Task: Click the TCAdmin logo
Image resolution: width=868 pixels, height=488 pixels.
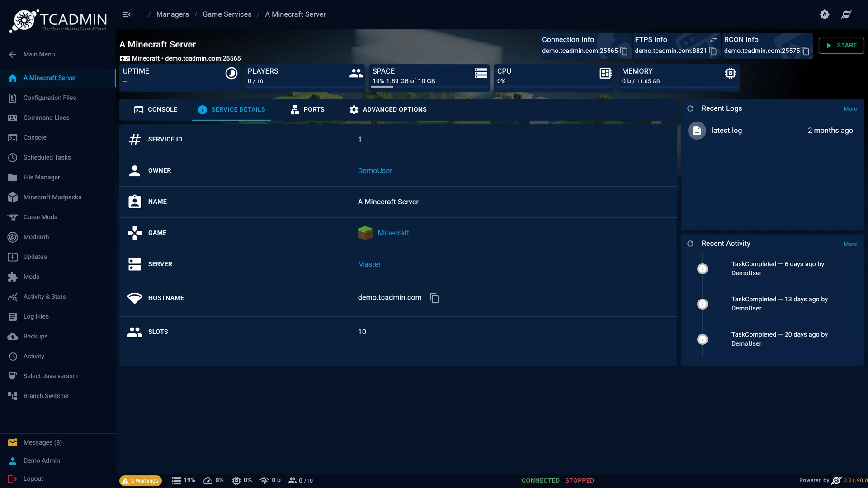Action: (x=58, y=21)
